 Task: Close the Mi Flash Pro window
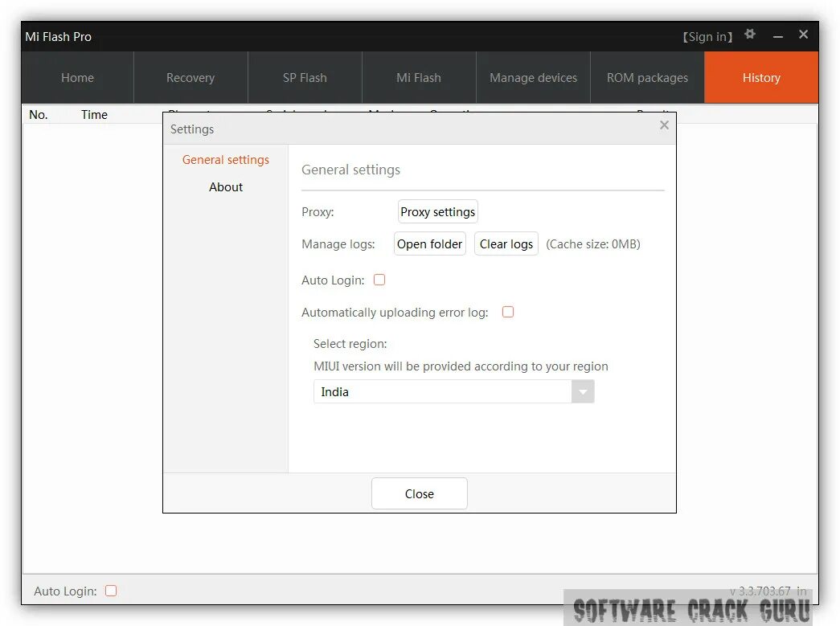(x=803, y=35)
